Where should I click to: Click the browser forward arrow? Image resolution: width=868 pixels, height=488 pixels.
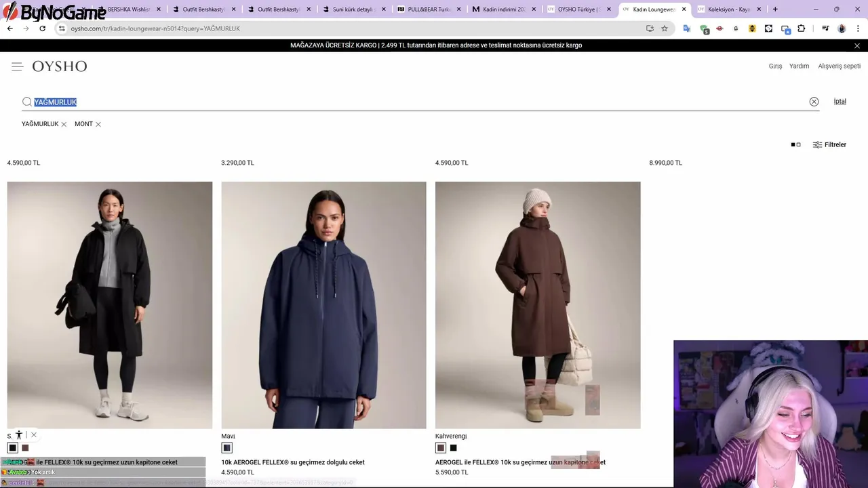[26, 28]
